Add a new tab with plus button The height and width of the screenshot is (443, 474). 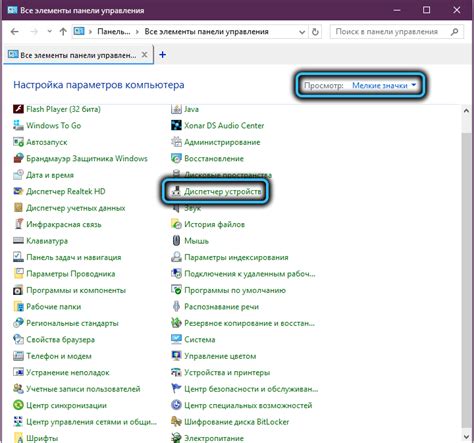pos(162,55)
